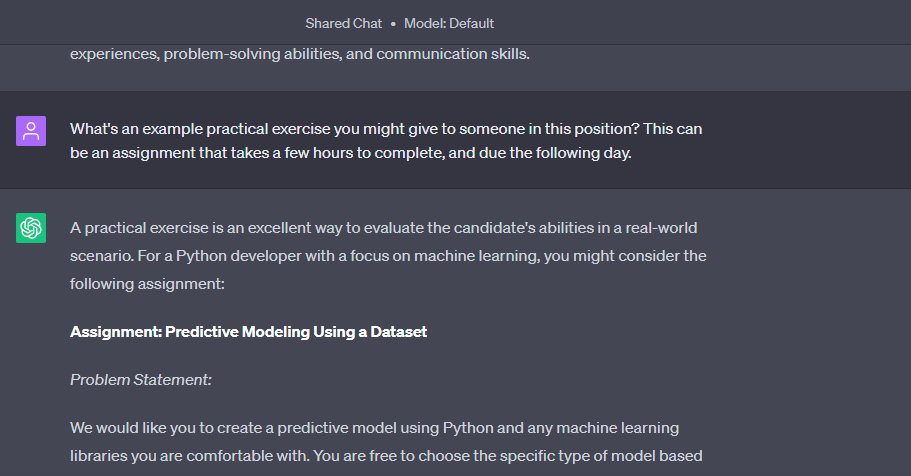Image resolution: width=911 pixels, height=476 pixels.
Task: Click the following assignment: text line
Action: coord(147,284)
